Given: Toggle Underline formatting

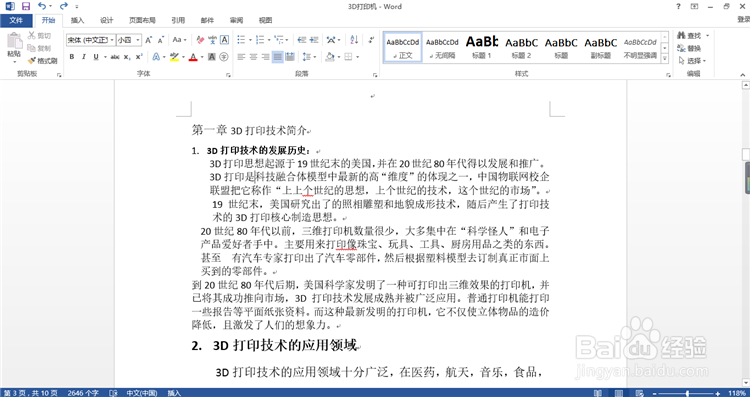Looking at the screenshot, I should 96,57.
